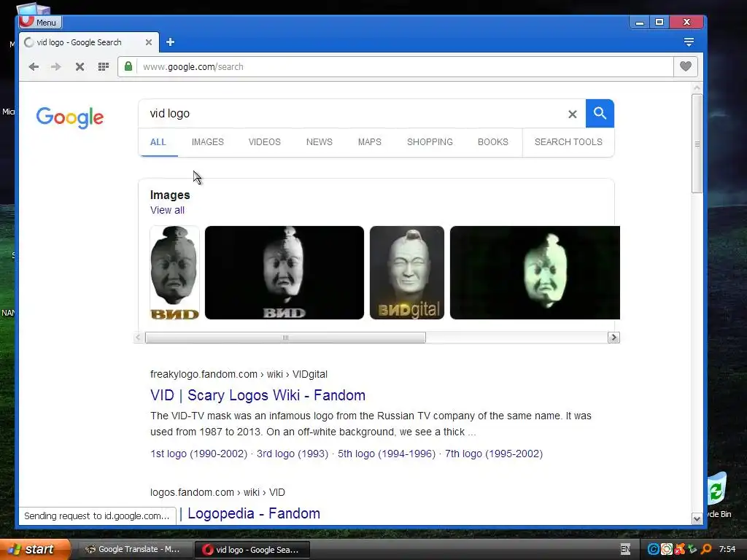Click the Google logo
The width and height of the screenshot is (747, 560).
[69, 117]
